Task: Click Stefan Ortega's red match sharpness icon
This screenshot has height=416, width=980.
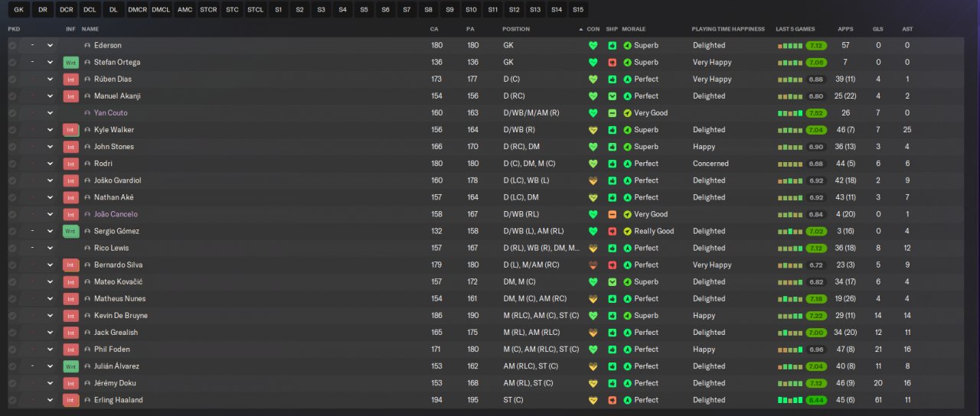Action: pyautogui.click(x=612, y=62)
